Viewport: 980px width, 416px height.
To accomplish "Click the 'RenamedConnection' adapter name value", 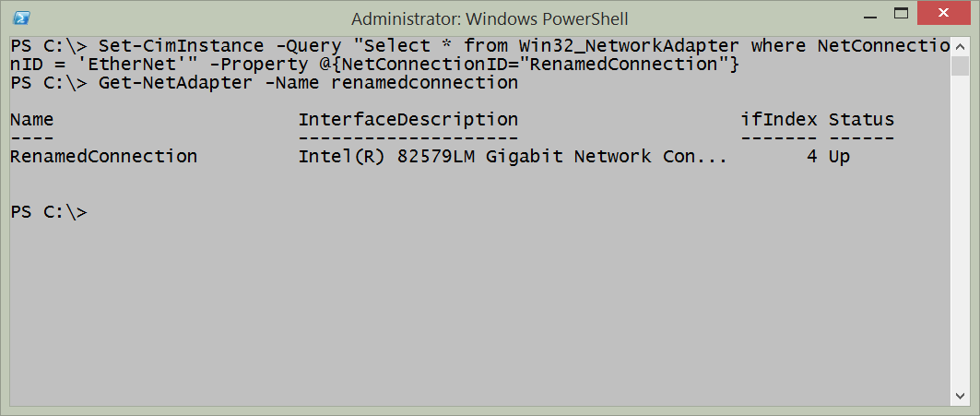I will (103, 157).
